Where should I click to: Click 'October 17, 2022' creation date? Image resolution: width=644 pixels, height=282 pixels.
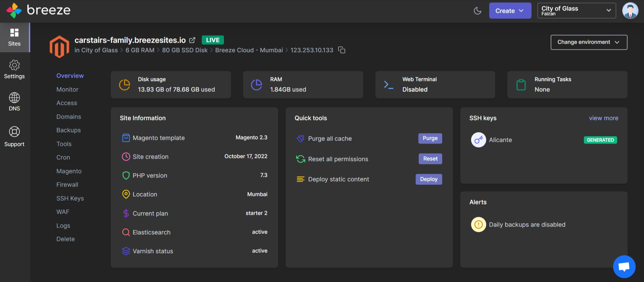click(246, 156)
